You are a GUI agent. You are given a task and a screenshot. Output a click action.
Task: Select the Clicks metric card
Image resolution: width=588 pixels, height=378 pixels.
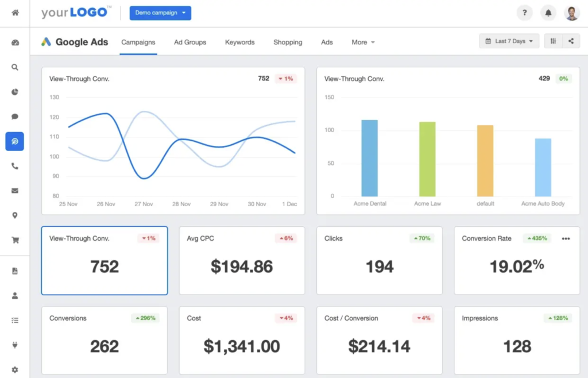click(380, 261)
